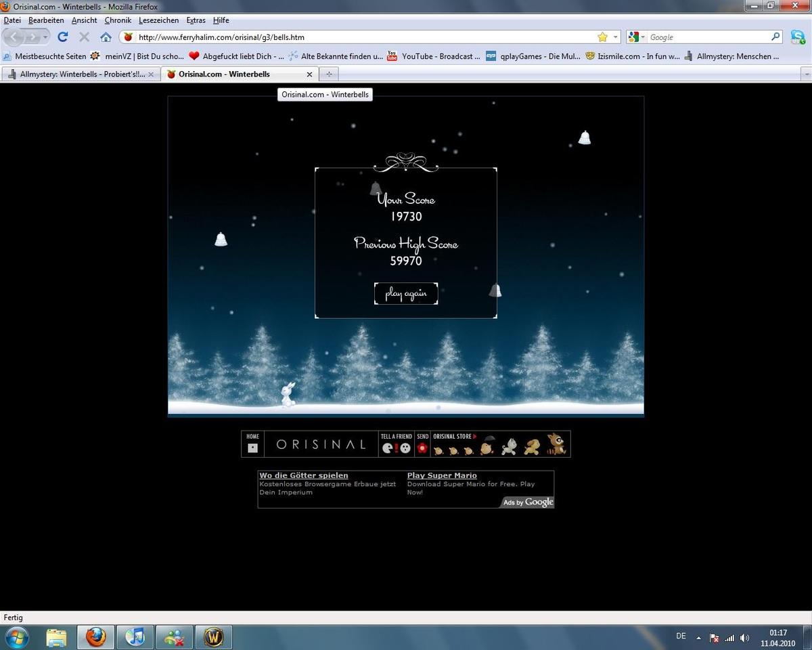Open the Play Super Mario ad

(442, 475)
